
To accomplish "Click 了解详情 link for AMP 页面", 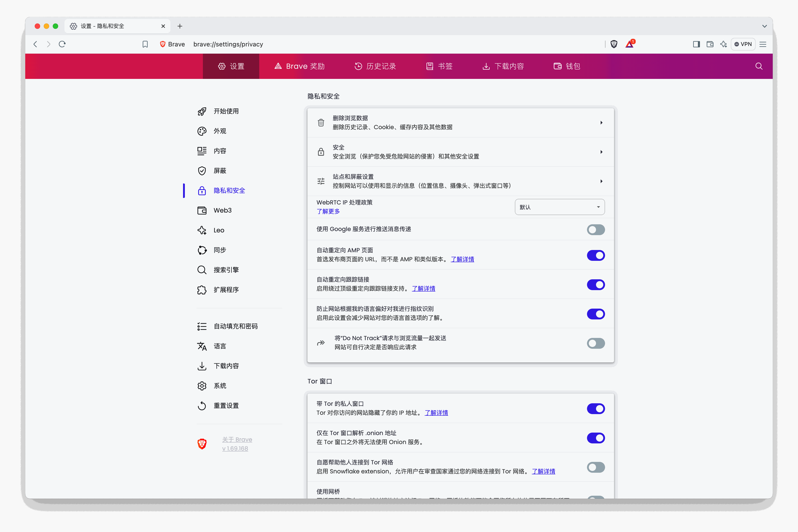I will 462,259.
